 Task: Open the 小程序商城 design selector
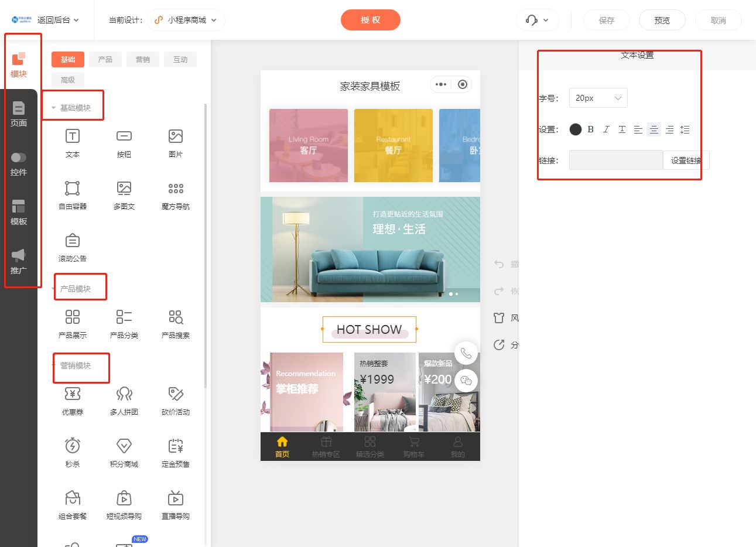[x=186, y=20]
